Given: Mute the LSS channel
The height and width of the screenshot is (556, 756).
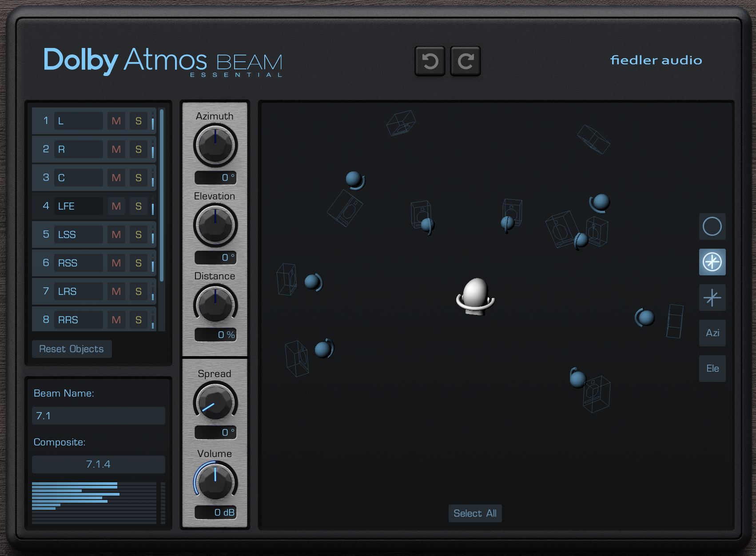Looking at the screenshot, I should tap(116, 234).
